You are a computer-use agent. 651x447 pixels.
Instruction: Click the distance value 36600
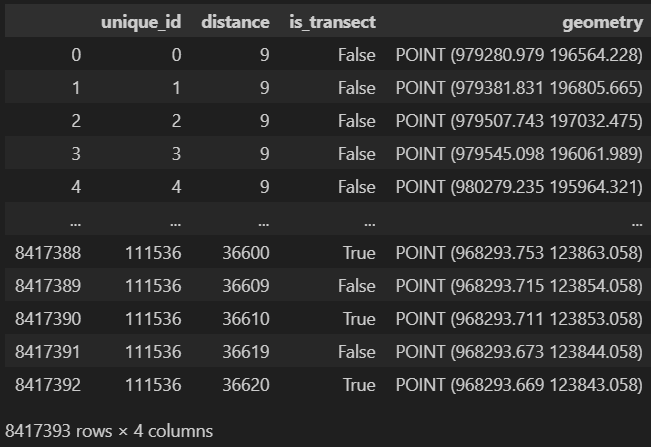coord(245,253)
